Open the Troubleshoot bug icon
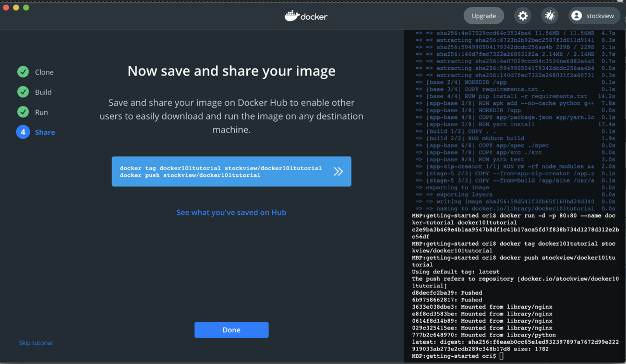 tap(550, 16)
